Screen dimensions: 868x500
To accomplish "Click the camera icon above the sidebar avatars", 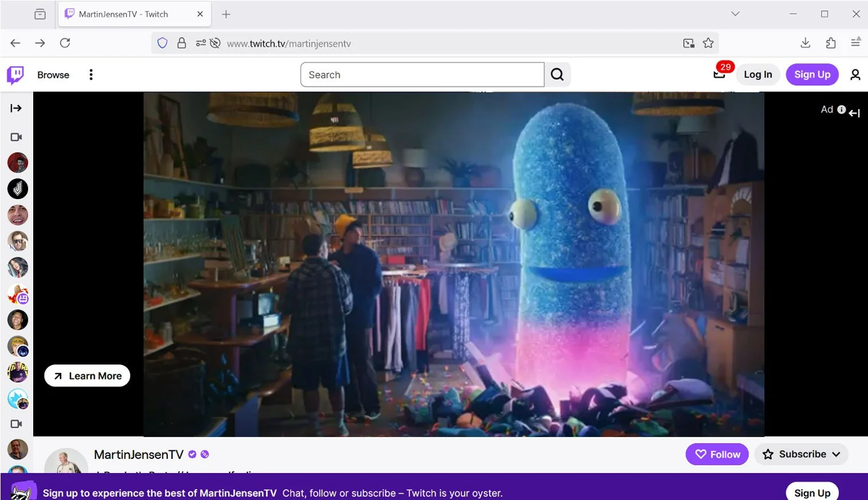I will click(17, 137).
